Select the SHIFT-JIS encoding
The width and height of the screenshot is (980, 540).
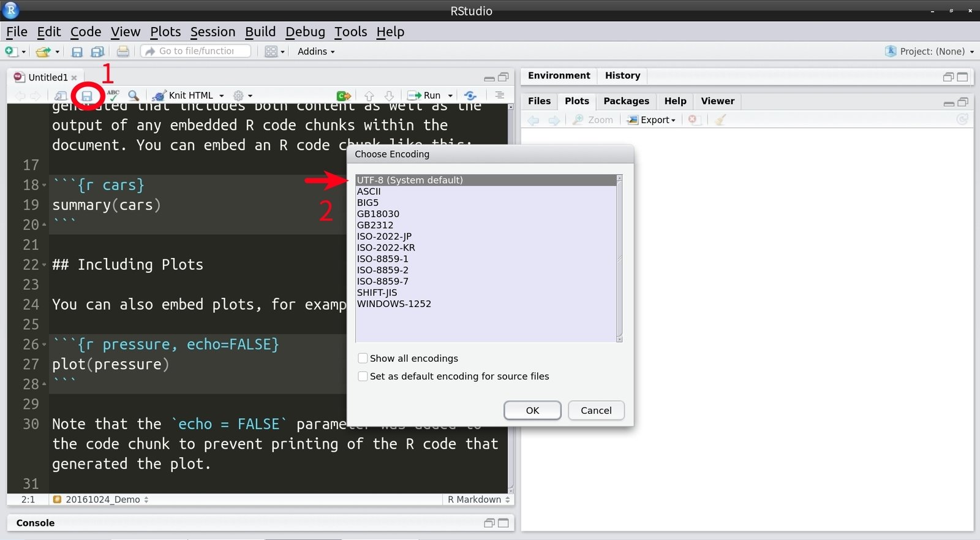[x=486, y=292]
